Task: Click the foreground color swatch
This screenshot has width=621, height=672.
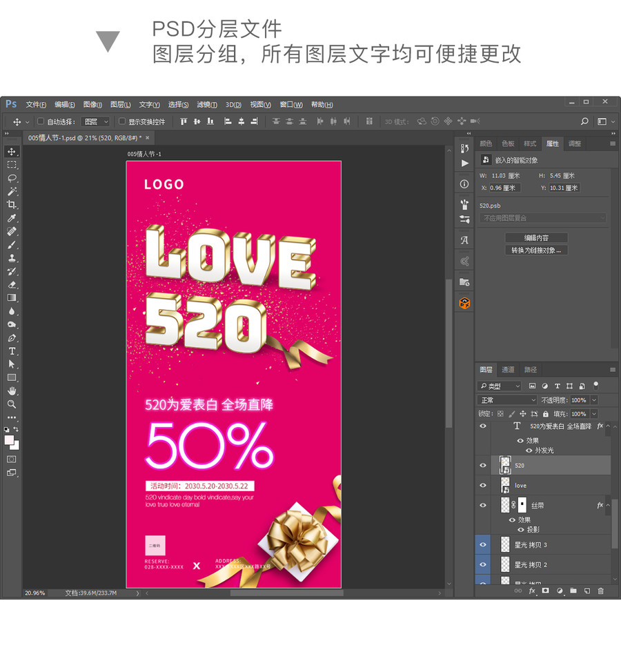Action: pos(9,440)
